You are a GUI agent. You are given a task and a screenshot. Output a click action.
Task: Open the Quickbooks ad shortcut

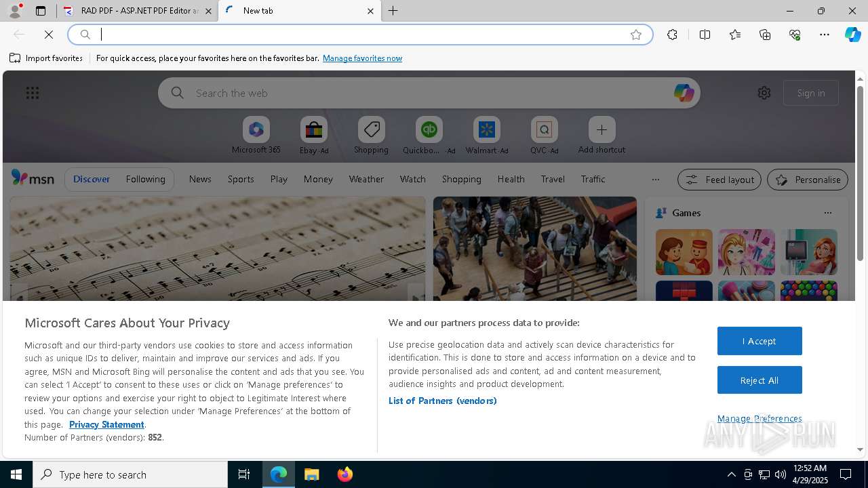tap(429, 136)
